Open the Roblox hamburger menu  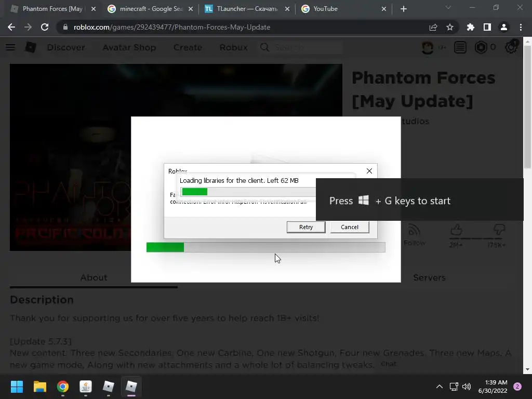pyautogui.click(x=10, y=47)
